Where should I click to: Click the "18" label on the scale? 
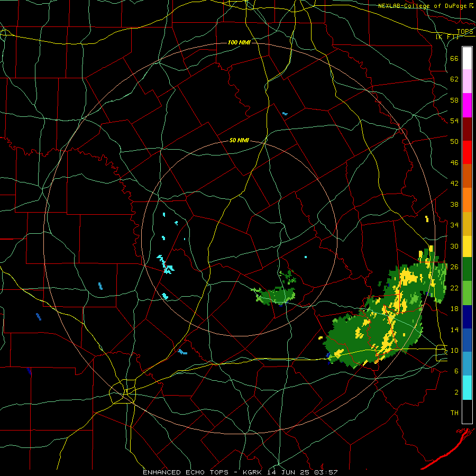click(x=454, y=309)
